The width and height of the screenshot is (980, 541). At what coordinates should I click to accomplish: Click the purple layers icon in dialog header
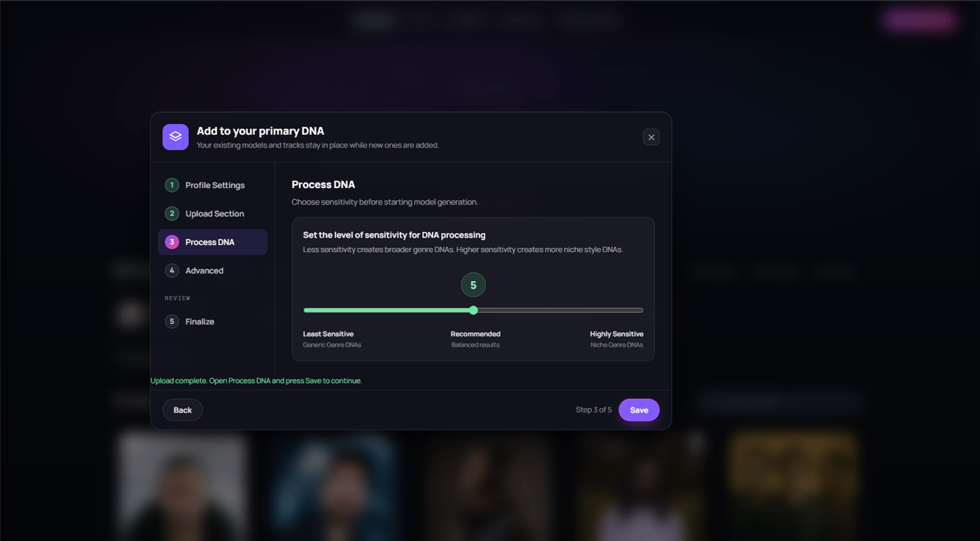(175, 137)
